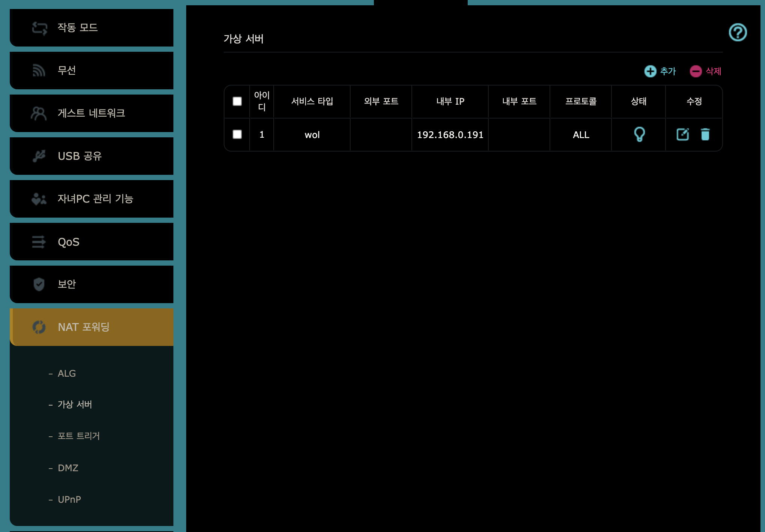Open 자녀PC 관리 기능 menu
The image size is (765, 532).
coord(92,199)
